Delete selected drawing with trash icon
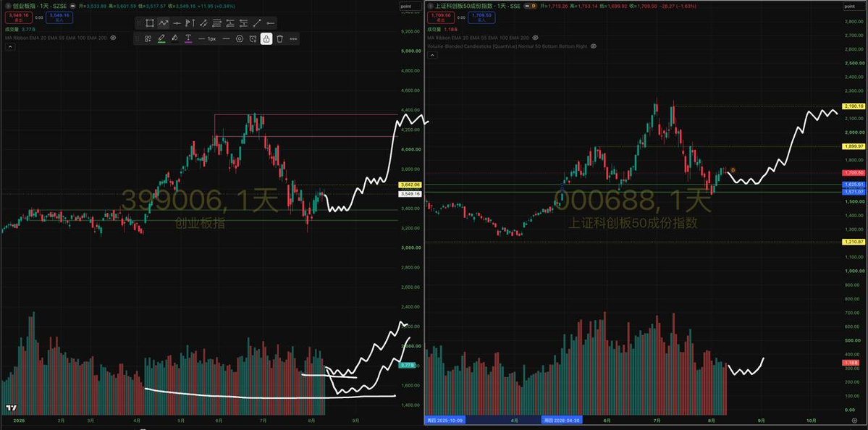 click(x=279, y=39)
